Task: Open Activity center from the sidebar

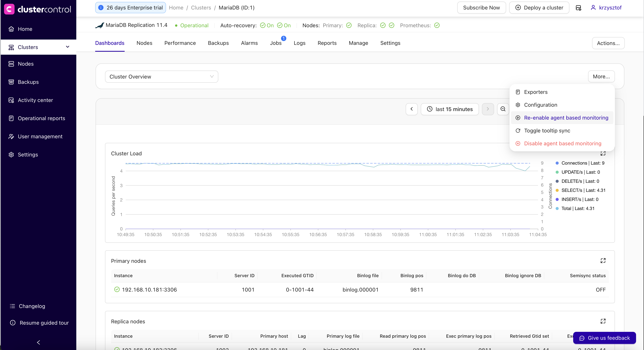Action: coord(35,100)
